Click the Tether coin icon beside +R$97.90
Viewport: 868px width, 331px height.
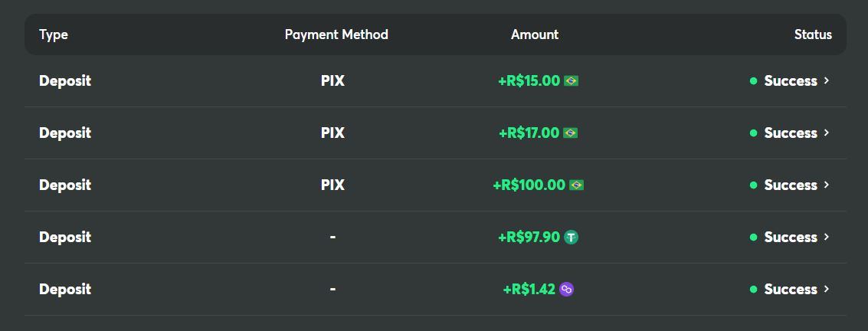click(x=571, y=237)
